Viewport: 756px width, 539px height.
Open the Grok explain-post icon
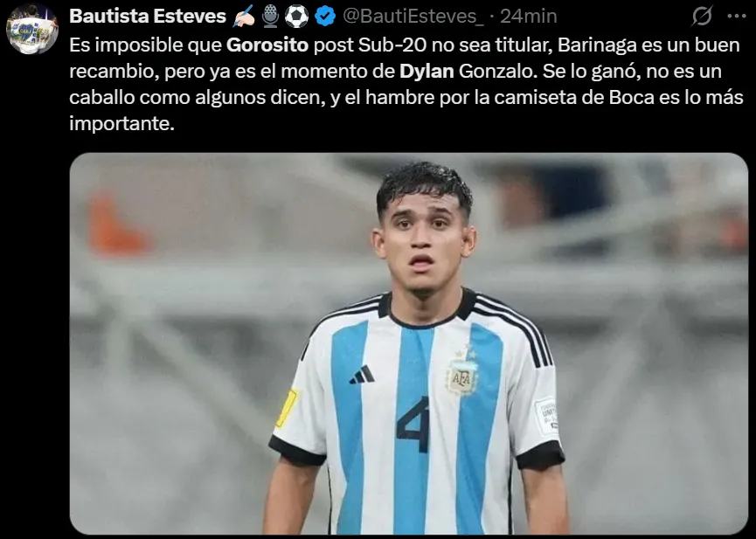click(702, 17)
